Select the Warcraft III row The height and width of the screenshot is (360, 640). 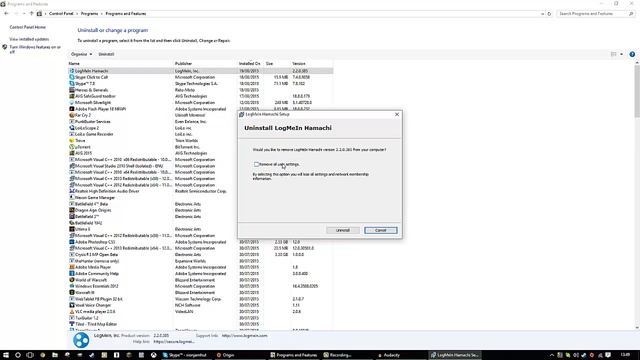[200, 293]
